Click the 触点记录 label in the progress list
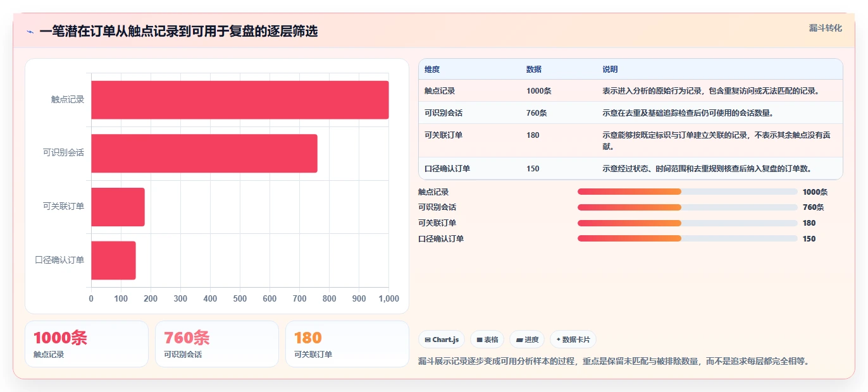 [x=433, y=192]
